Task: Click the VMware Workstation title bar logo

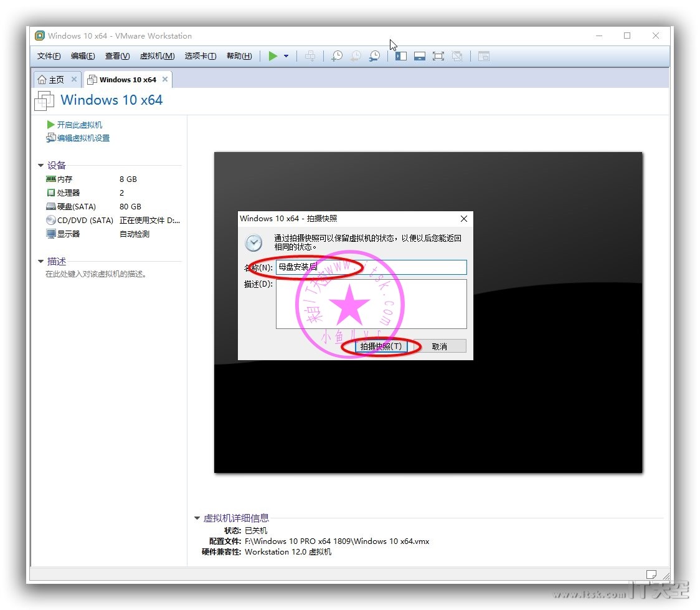Action: [40, 36]
